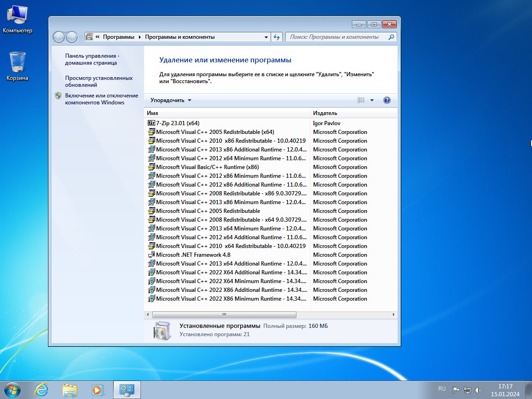Viewport: 532px width, 399px height.
Task: Click arrow between Программы and Программы и компоненты
Action: pyautogui.click(x=139, y=37)
